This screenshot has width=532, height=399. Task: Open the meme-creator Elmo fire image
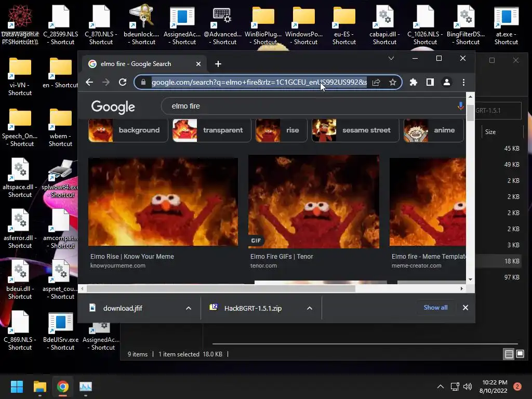(x=428, y=202)
